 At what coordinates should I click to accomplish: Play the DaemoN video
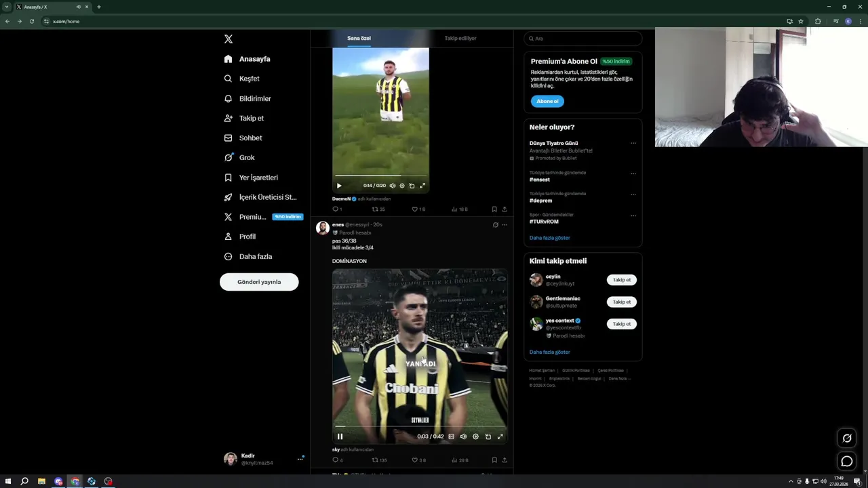pos(339,186)
